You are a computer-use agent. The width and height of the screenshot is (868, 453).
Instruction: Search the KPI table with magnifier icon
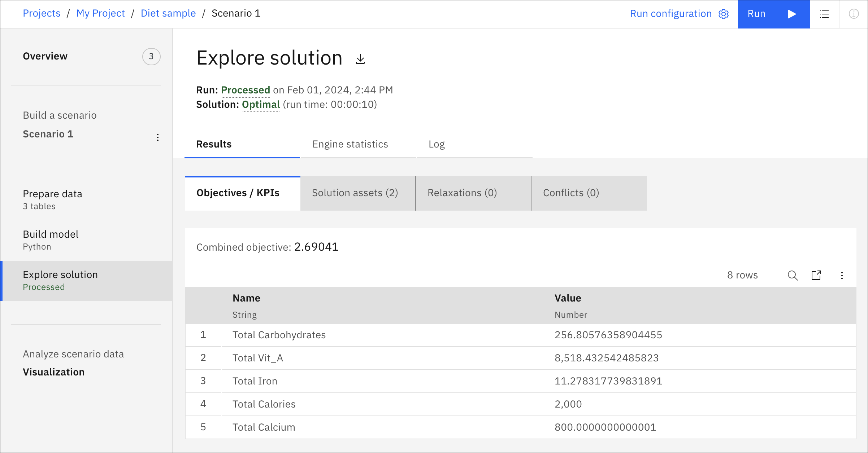(793, 276)
